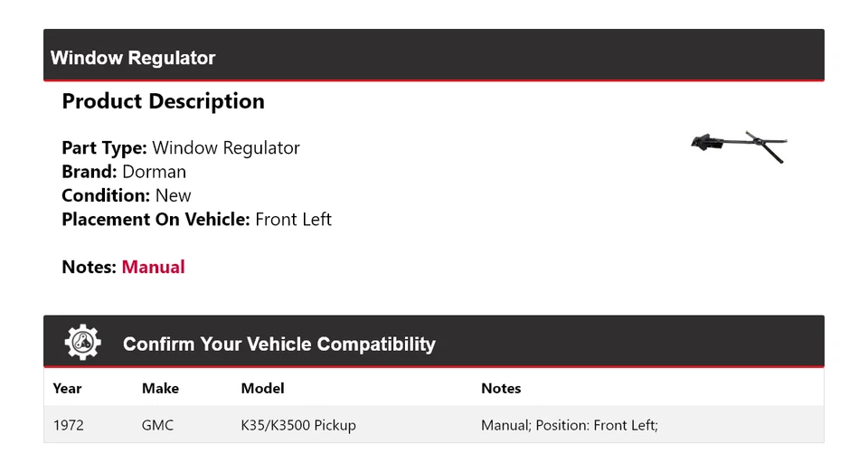Viewport: 868px width, 472px height.
Task: Select the Product Description heading
Action: tap(163, 101)
